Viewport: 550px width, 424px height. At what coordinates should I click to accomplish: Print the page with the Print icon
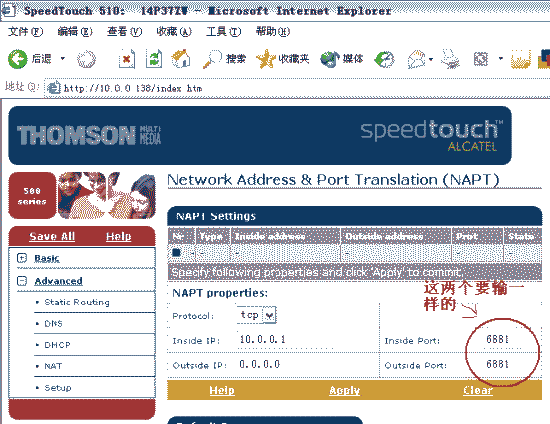pyautogui.click(x=450, y=59)
